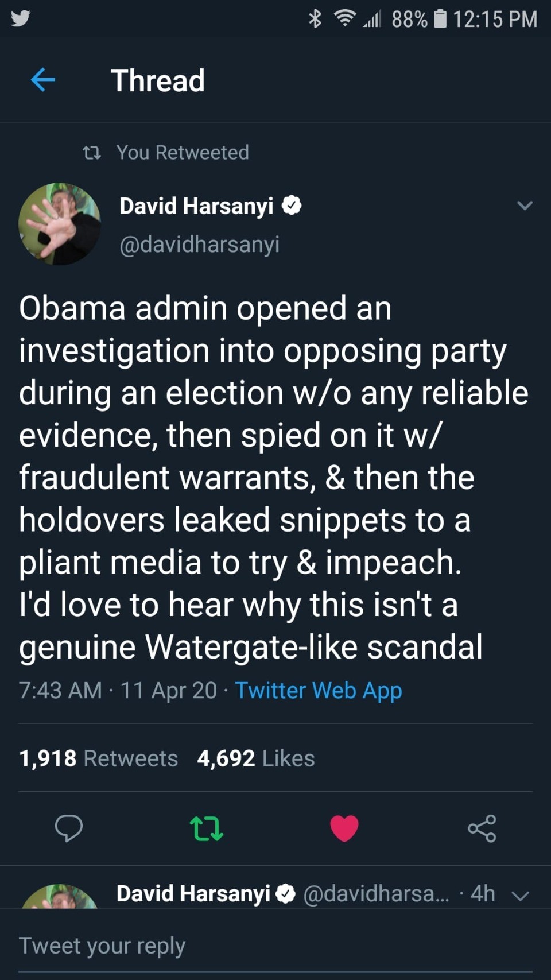The height and width of the screenshot is (980, 551).
Task: View the 1,918 Retweets list
Action: click(x=99, y=758)
